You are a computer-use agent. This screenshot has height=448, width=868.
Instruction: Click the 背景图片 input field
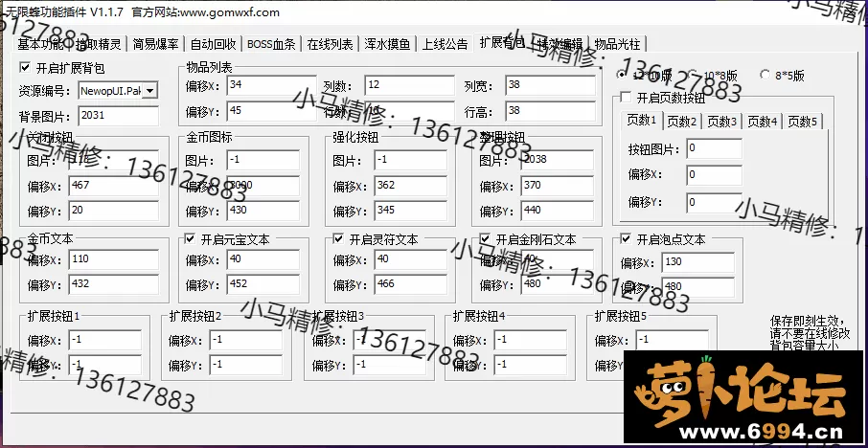(119, 115)
